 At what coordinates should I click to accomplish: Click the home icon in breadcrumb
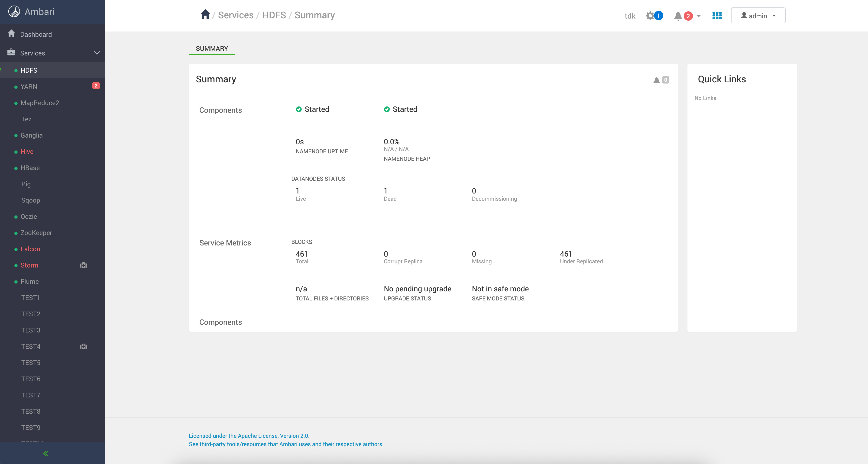click(205, 14)
